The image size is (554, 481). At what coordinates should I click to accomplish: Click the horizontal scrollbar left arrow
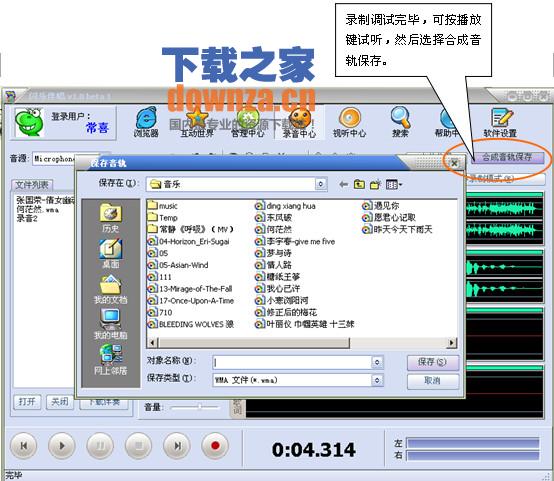click(x=153, y=342)
